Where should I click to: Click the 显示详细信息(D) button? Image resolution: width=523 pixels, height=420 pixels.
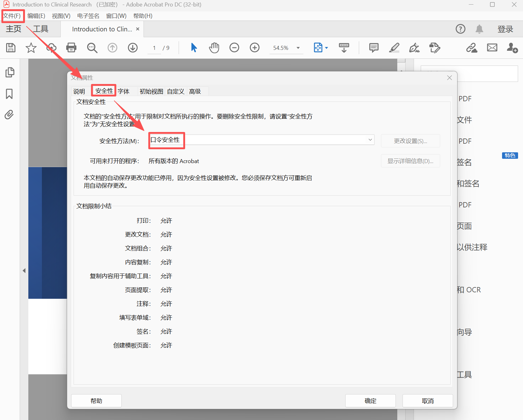coord(410,161)
